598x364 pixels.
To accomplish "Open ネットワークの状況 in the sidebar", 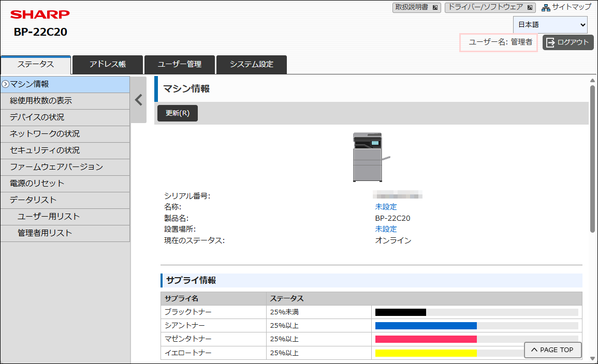I will (x=65, y=134).
